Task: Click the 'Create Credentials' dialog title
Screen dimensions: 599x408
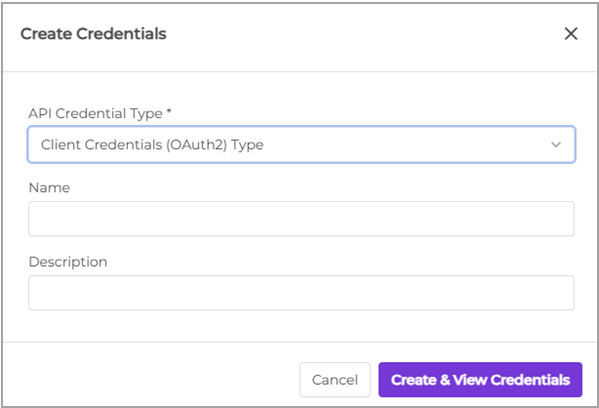Action: coord(93,34)
